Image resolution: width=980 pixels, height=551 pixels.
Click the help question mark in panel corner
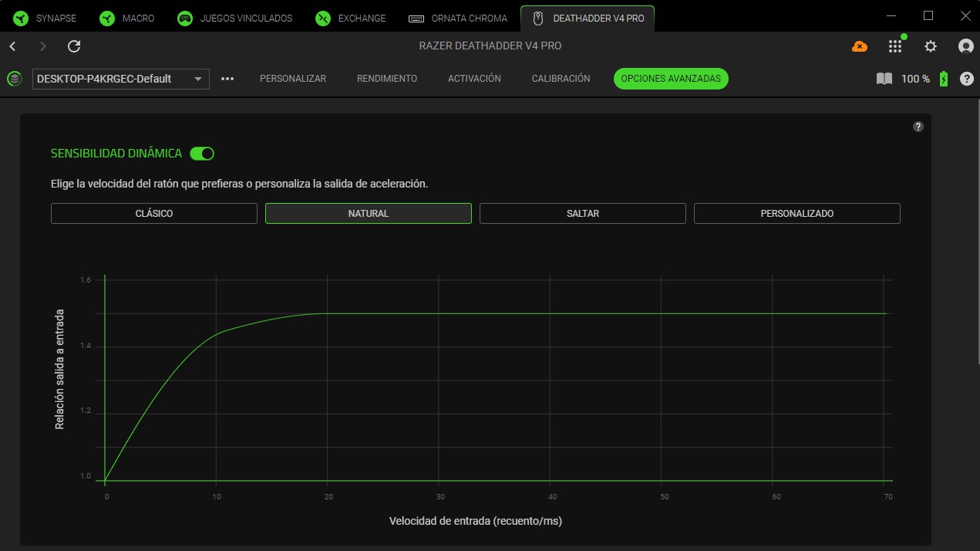click(918, 127)
